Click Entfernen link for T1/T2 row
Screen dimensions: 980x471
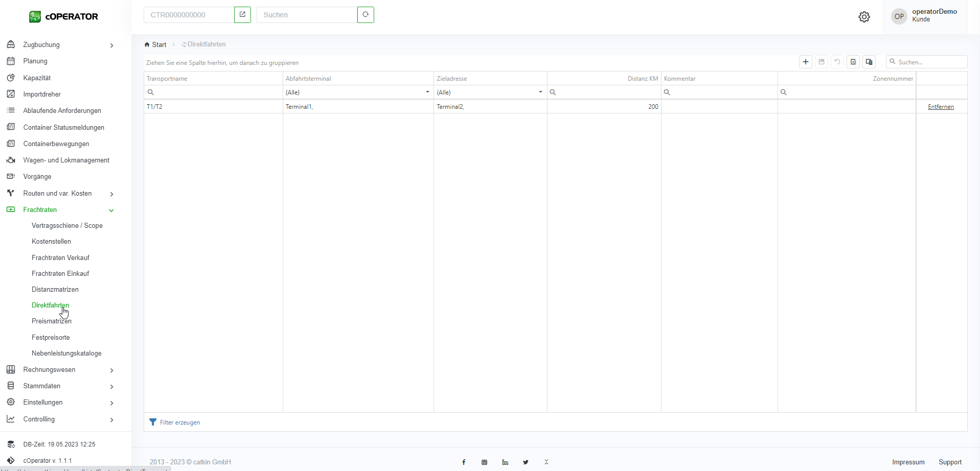point(941,107)
